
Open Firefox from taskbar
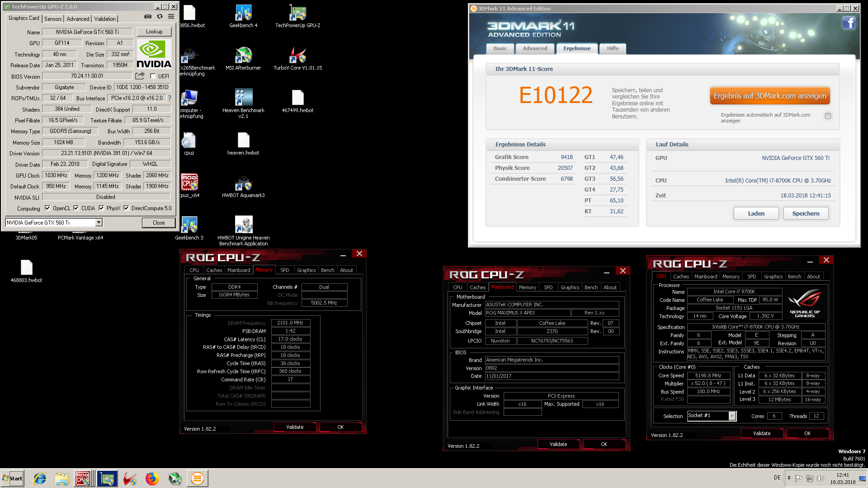[x=152, y=479]
